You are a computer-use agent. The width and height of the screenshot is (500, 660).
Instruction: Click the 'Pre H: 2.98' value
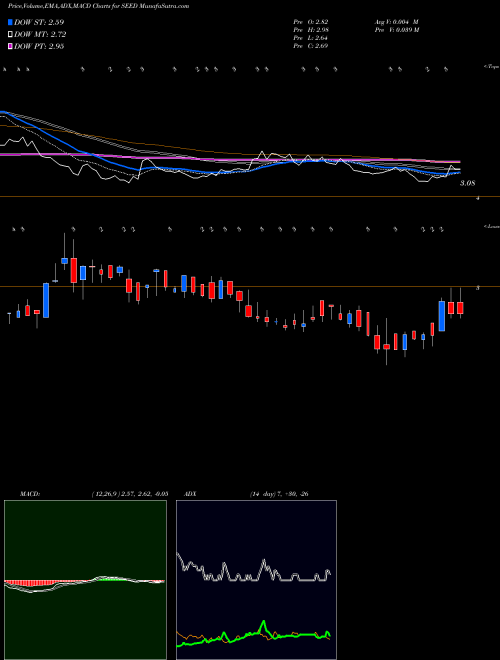pyautogui.click(x=311, y=30)
